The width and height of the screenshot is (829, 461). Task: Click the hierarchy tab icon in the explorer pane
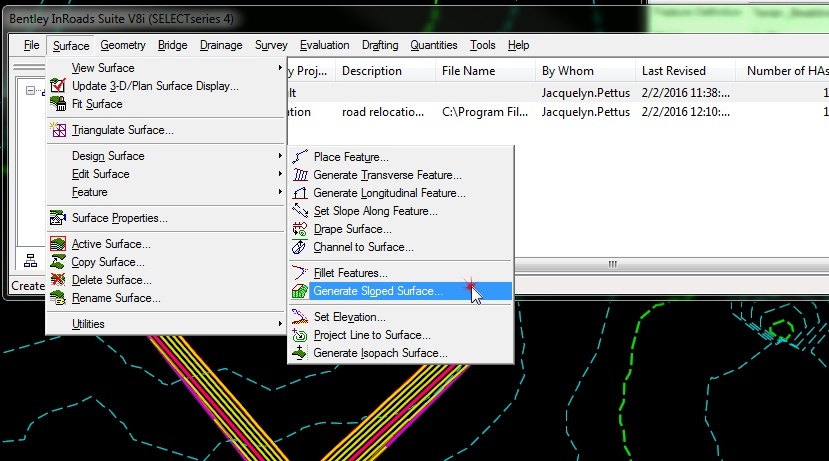click(x=31, y=261)
